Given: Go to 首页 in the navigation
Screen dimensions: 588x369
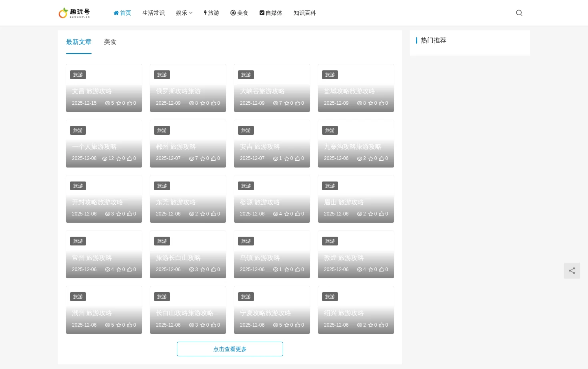Looking at the screenshot, I should click(122, 13).
